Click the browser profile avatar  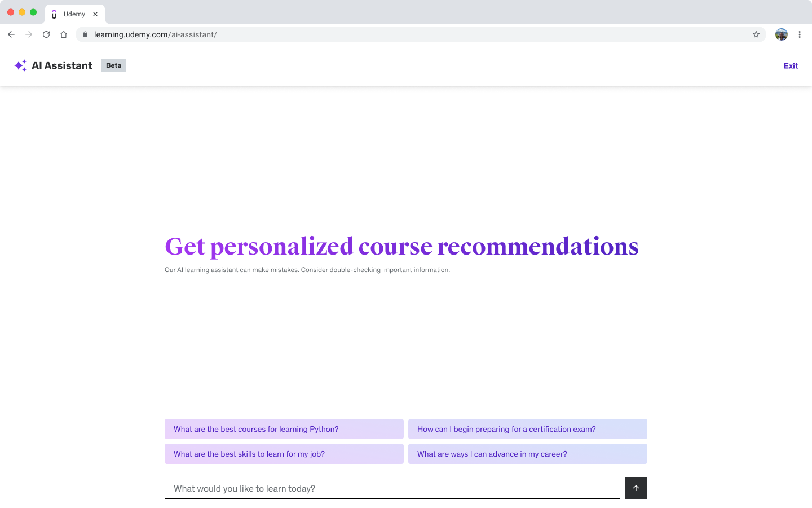click(x=782, y=34)
